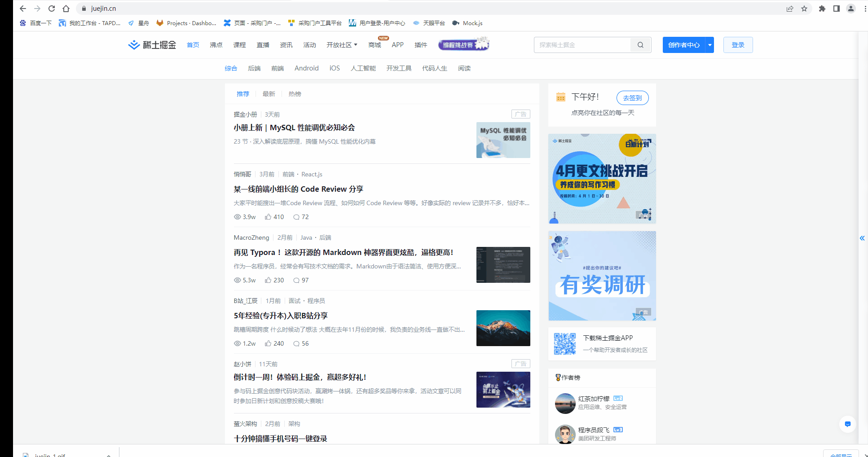
Task: Open the 编程挑战赛 badge next to navigation
Action: tap(463, 44)
